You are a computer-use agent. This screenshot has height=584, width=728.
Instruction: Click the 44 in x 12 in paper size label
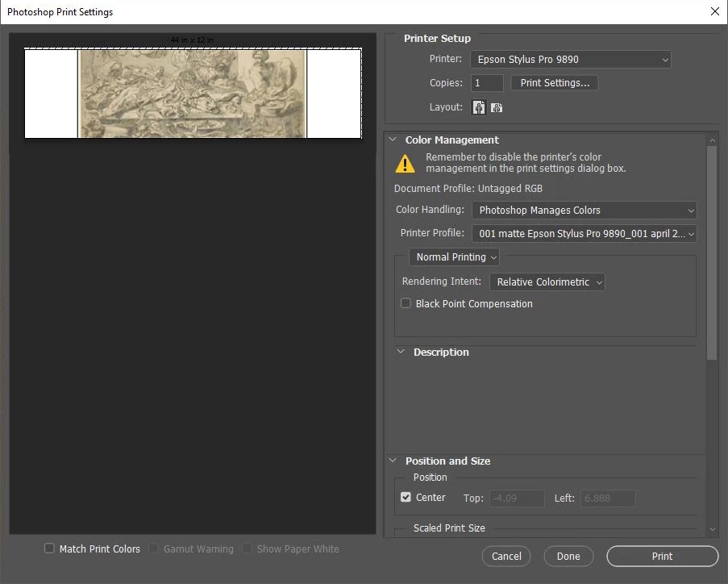pos(192,40)
